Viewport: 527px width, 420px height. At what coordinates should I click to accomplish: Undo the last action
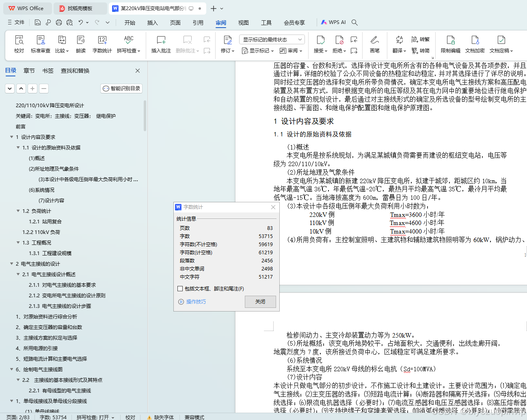click(x=81, y=22)
